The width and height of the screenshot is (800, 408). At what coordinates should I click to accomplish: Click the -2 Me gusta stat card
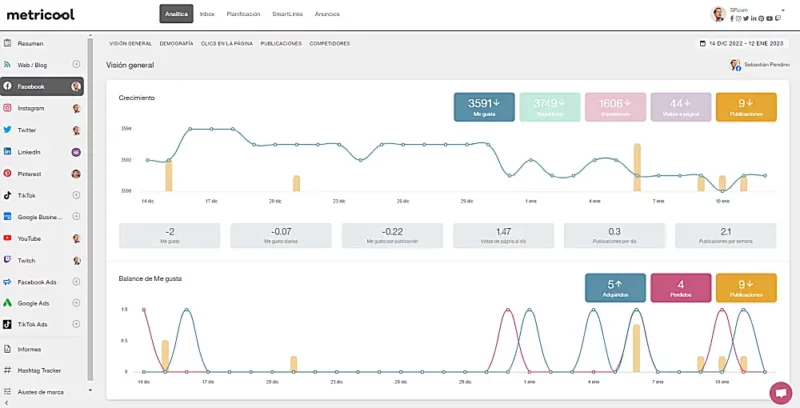point(169,236)
